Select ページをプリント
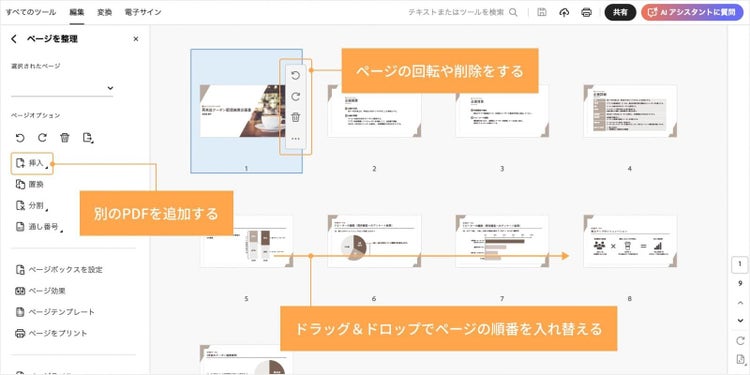Screen dimensions: 750x375 51,333
